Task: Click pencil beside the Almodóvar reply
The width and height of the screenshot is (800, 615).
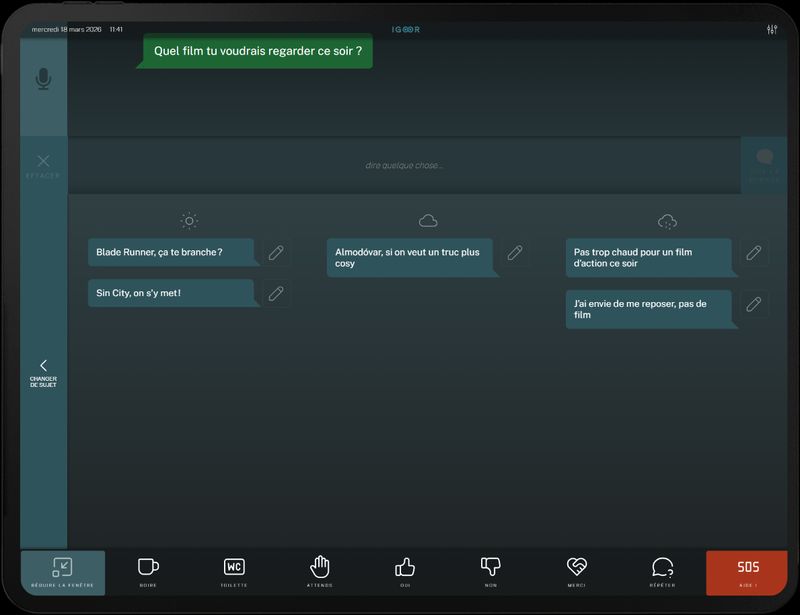Action: (x=515, y=253)
